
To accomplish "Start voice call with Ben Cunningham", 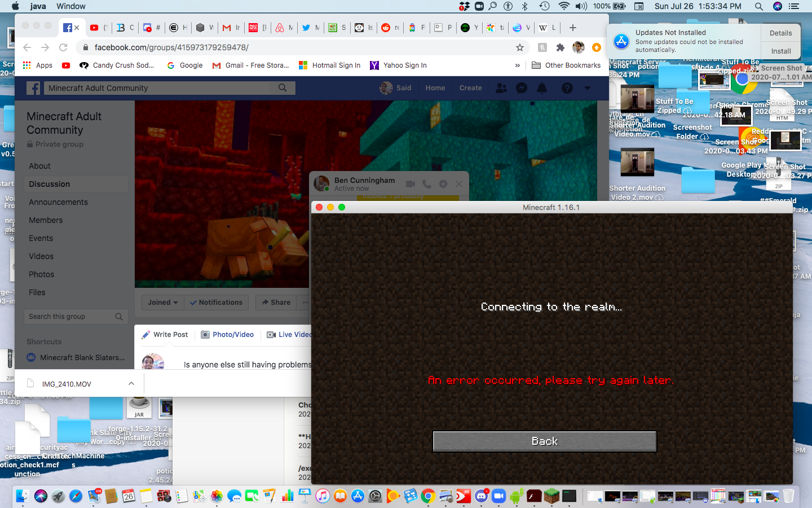I will pyautogui.click(x=427, y=184).
